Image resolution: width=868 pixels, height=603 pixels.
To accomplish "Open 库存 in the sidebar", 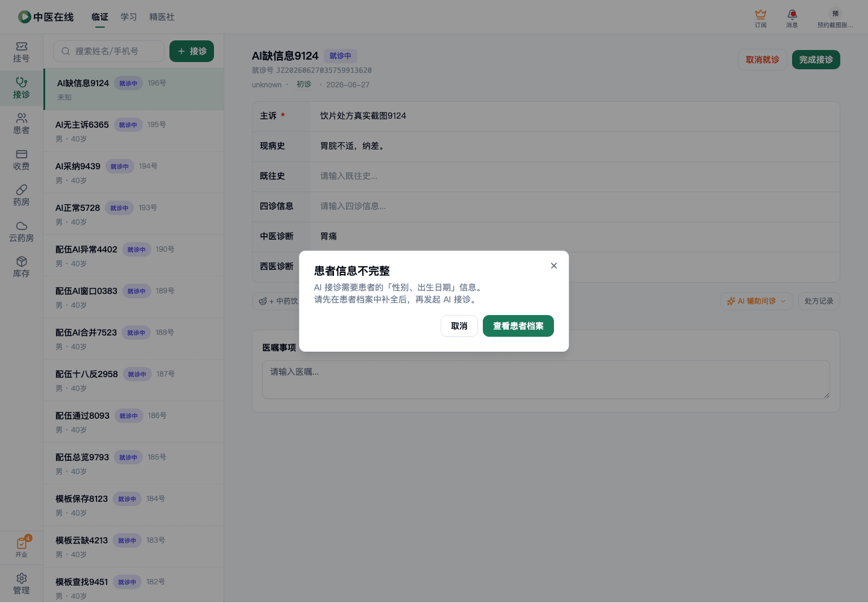I will 22,267.
